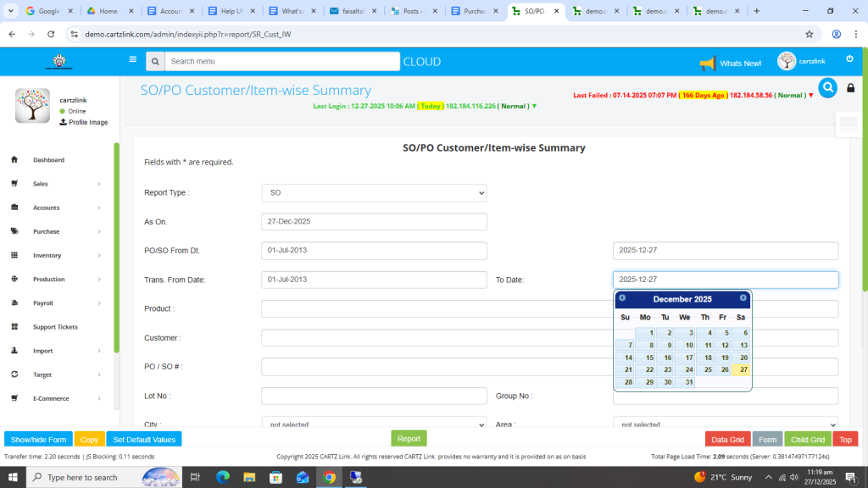
Task: Go to previous month in datepicker
Action: pyautogui.click(x=622, y=298)
